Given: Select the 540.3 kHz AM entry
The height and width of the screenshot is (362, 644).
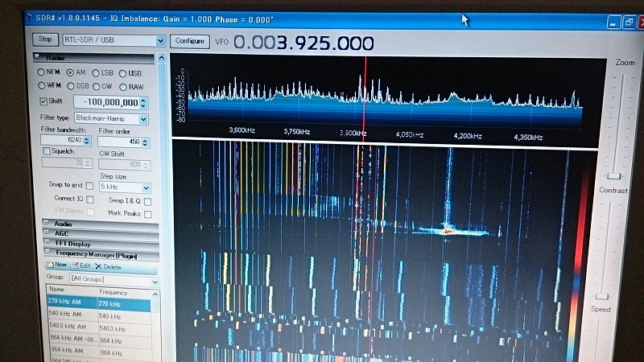Looking at the screenshot, I should (99, 327).
